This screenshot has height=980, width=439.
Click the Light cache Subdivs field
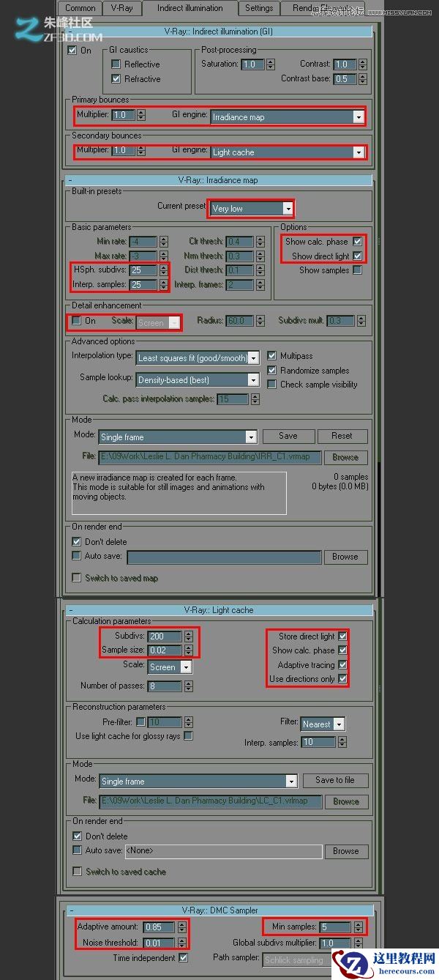[164, 636]
